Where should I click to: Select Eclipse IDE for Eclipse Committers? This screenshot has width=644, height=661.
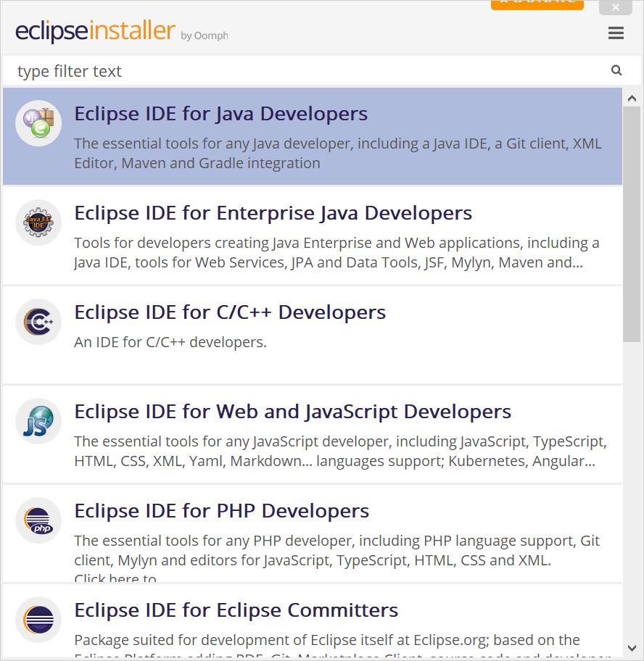coord(236,610)
